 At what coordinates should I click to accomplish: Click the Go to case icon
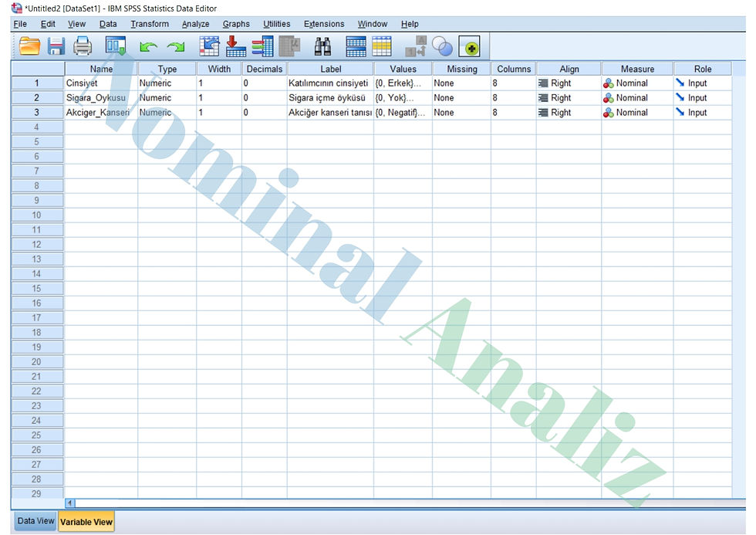point(209,46)
